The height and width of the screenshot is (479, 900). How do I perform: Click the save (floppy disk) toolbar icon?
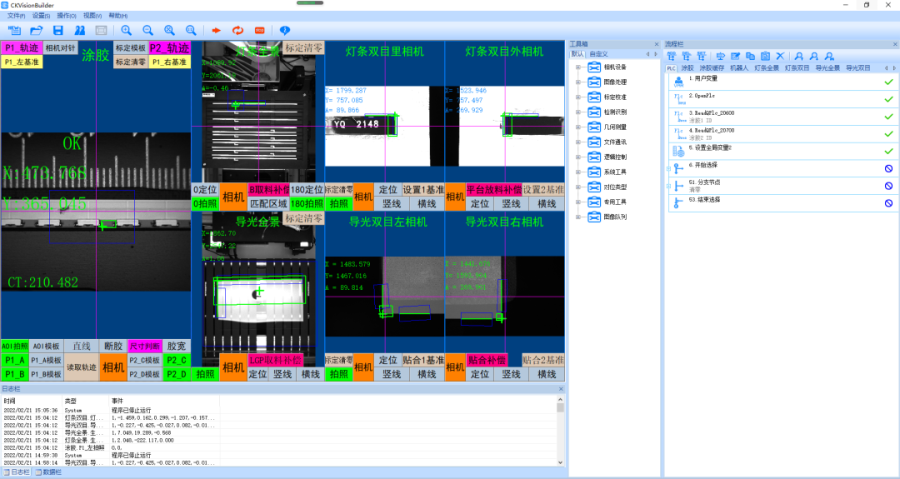pos(57,31)
